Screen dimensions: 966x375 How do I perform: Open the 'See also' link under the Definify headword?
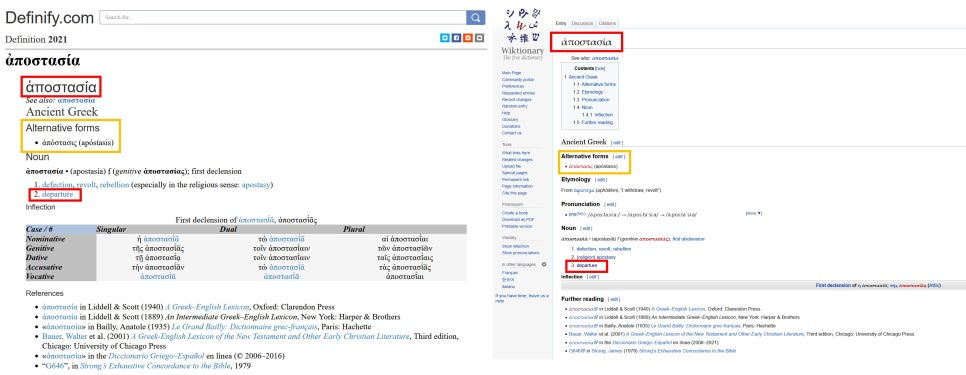click(76, 100)
